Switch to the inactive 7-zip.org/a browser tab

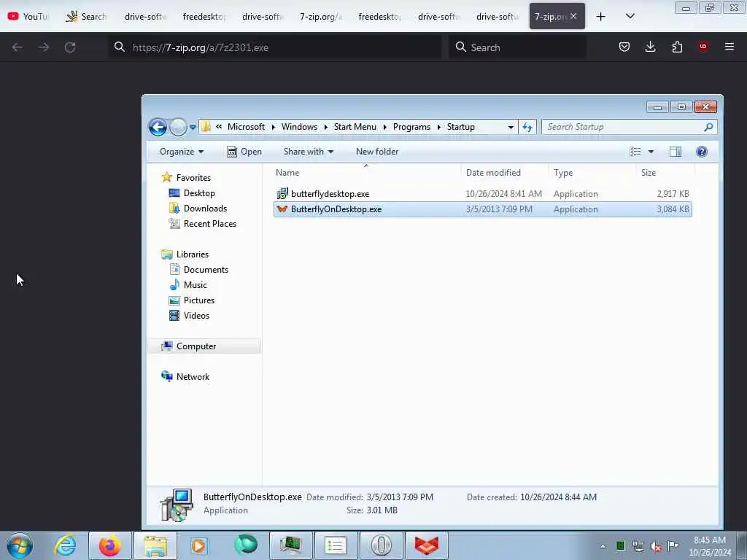(x=321, y=17)
